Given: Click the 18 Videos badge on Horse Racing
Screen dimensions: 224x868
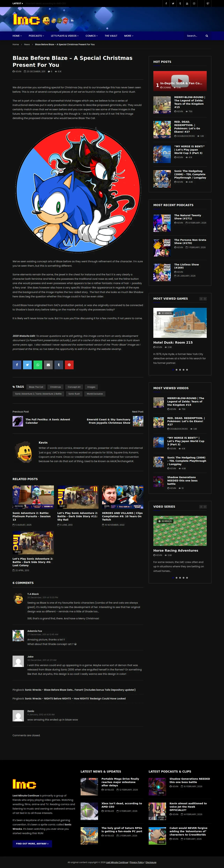Looking at the screenshot, I should (x=165, y=521).
